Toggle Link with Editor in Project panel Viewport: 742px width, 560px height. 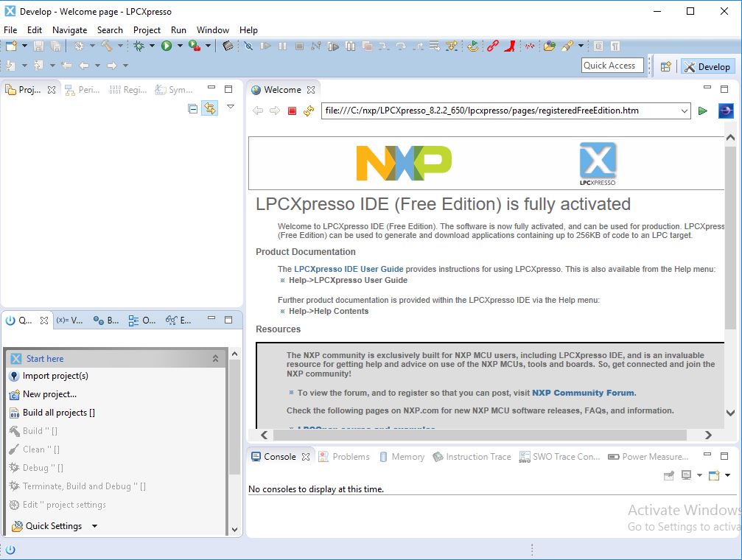click(x=210, y=108)
